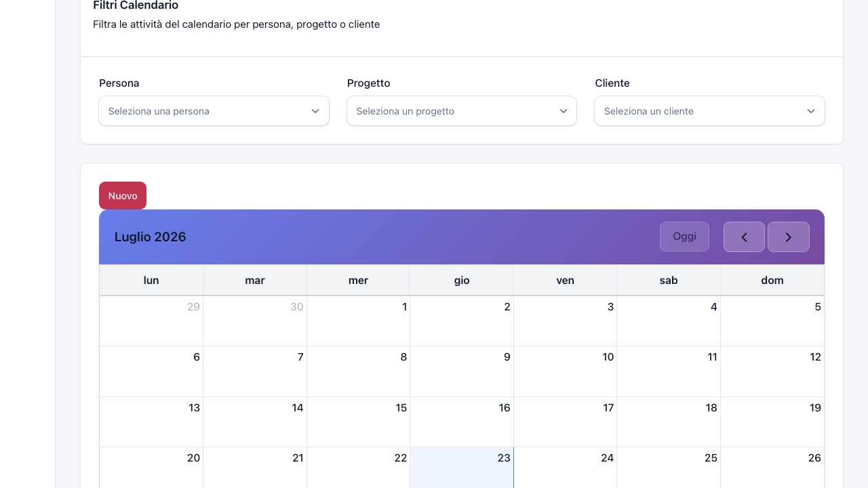Select the 'lun' column header
This screenshot has height=488, width=868.
(x=151, y=281)
